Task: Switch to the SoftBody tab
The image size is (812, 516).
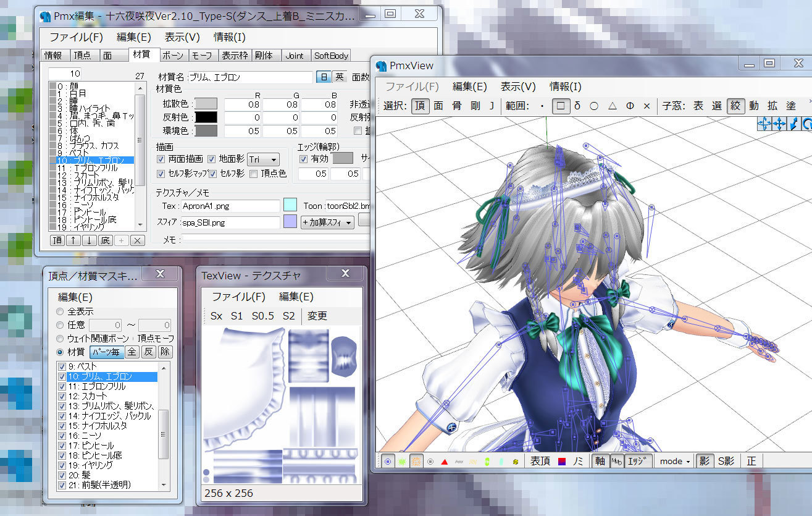Action: [x=331, y=55]
